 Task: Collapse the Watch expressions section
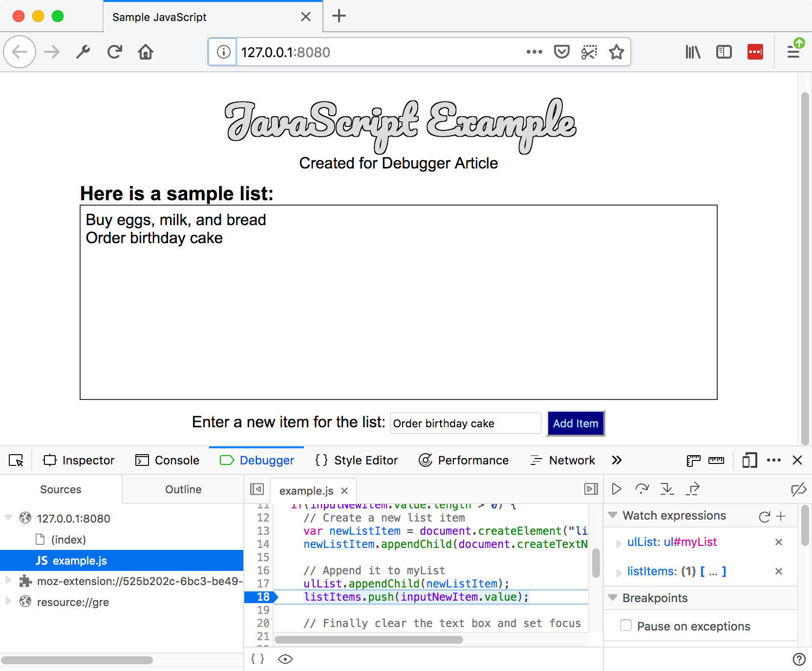pos(613,516)
